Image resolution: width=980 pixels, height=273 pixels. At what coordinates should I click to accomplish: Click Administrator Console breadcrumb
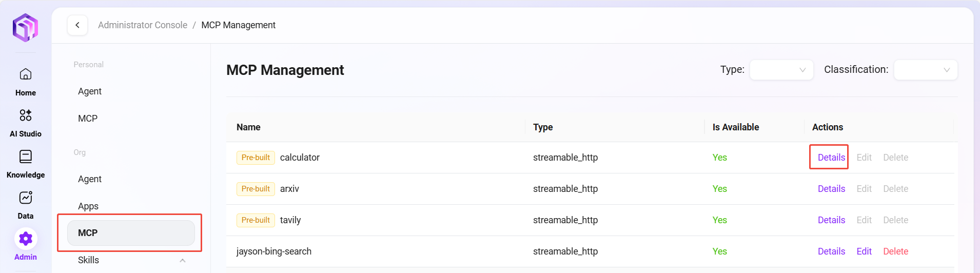(143, 25)
